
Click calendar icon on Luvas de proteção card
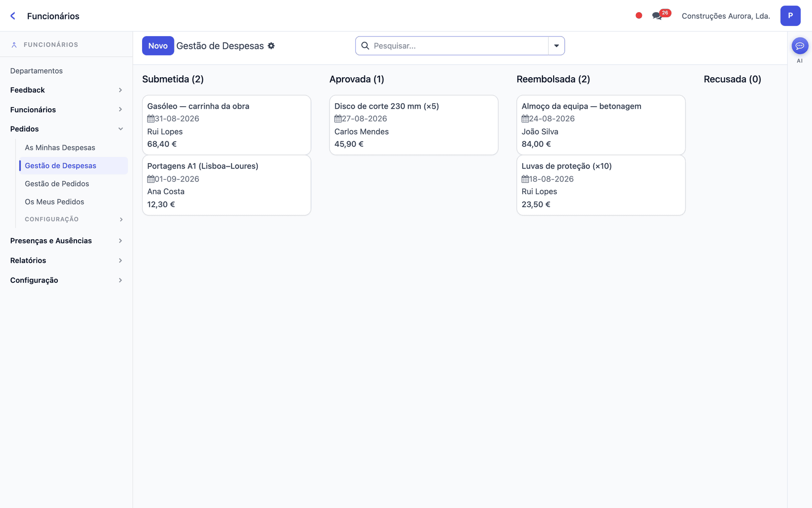(525, 179)
